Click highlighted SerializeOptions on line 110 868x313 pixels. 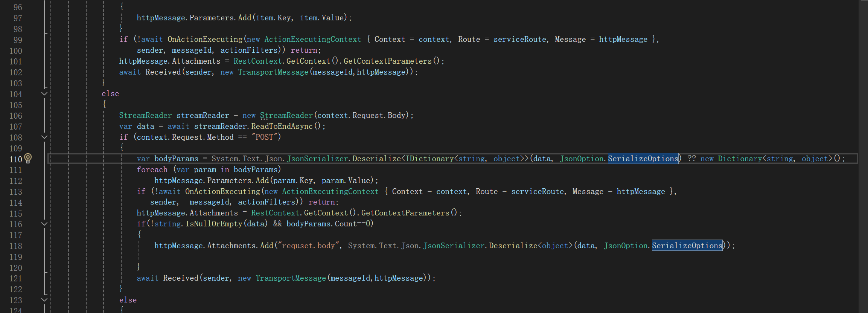coord(643,159)
